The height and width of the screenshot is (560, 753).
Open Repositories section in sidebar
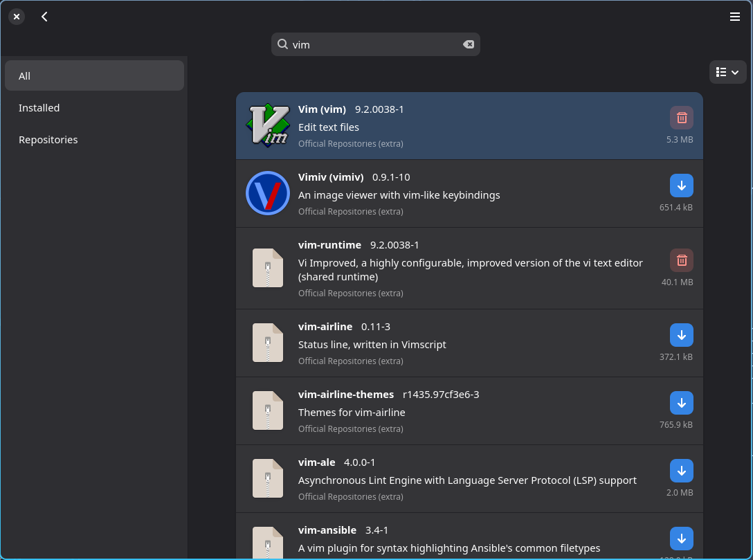(x=94, y=140)
